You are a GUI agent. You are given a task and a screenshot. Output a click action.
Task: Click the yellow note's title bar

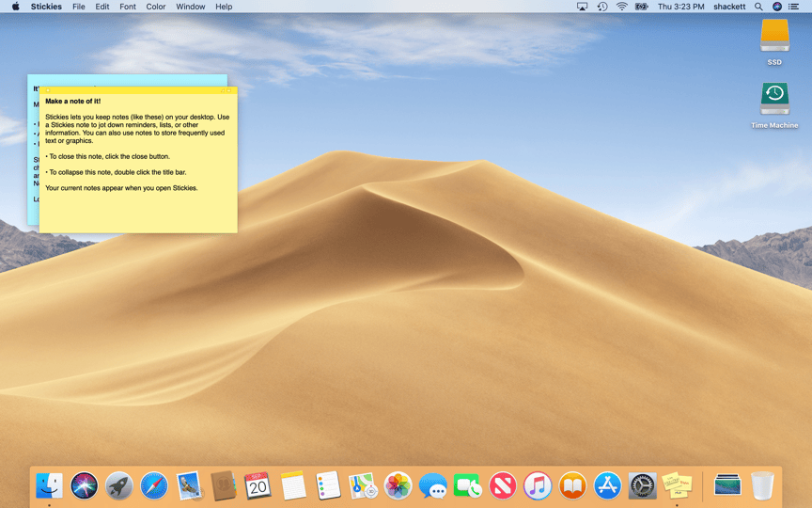(138, 90)
